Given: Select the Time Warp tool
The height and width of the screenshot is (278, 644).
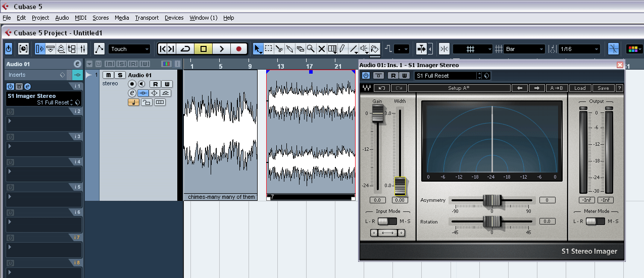Looking at the screenshot, I should pyautogui.click(x=332, y=49).
